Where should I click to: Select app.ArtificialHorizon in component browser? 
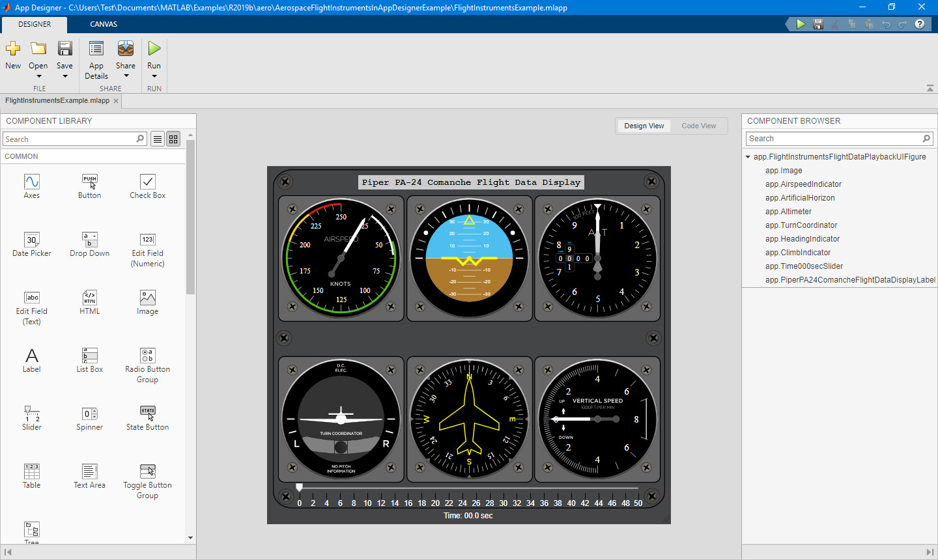click(800, 198)
